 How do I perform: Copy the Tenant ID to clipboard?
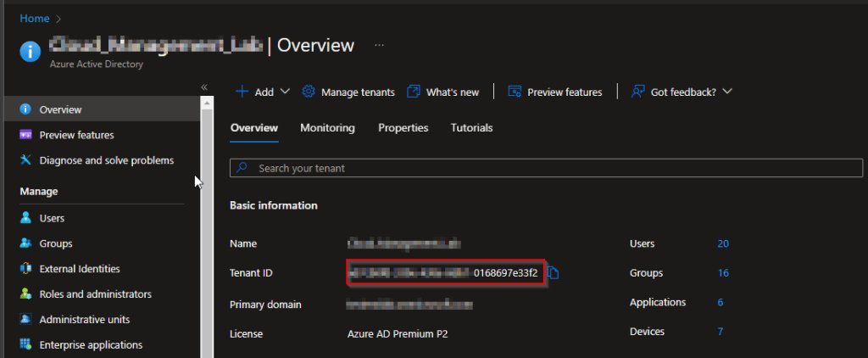pyautogui.click(x=553, y=272)
